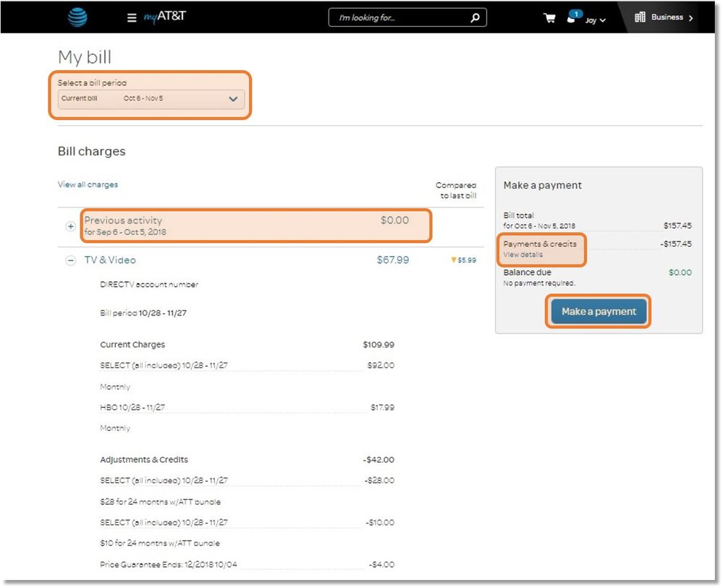Viewport: 723px width, 588px height.
Task: Click the search magnifying glass icon
Action: (474, 17)
